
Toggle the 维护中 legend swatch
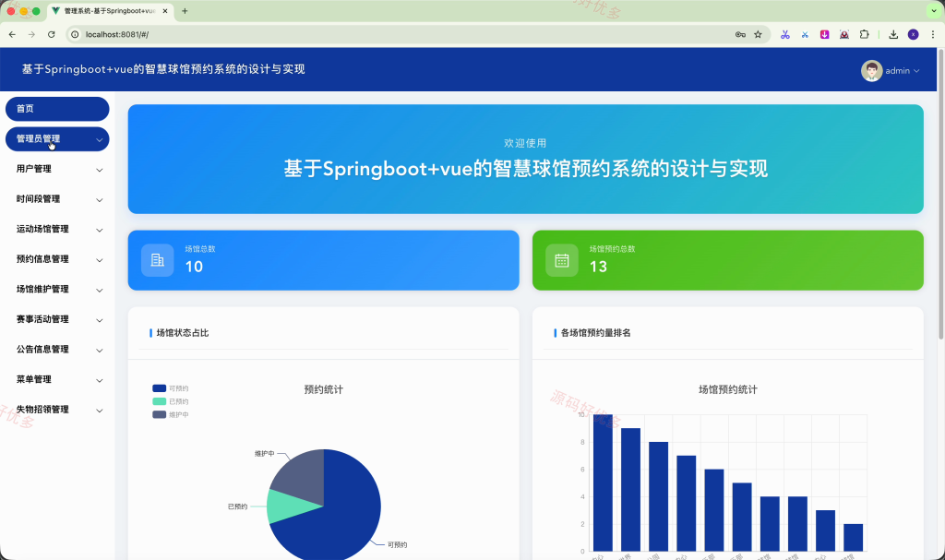click(159, 415)
